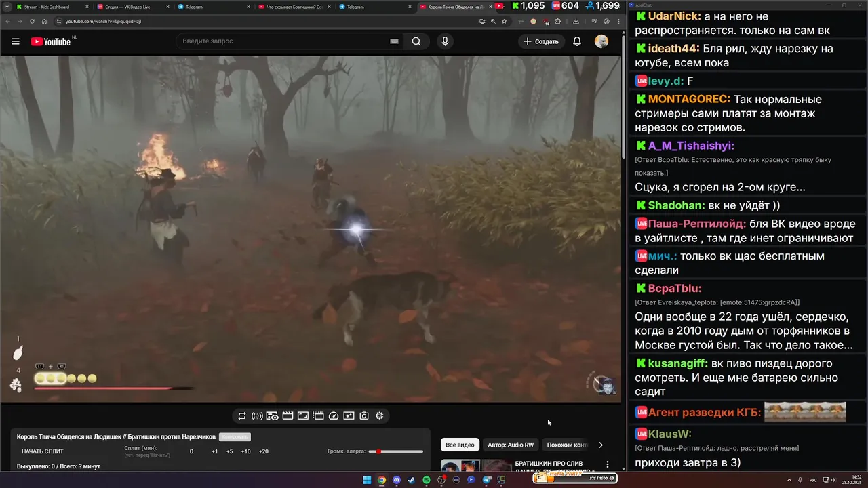Viewport: 868px width, 488px height.
Task: Reload the page in Chrome
Action: point(32,21)
